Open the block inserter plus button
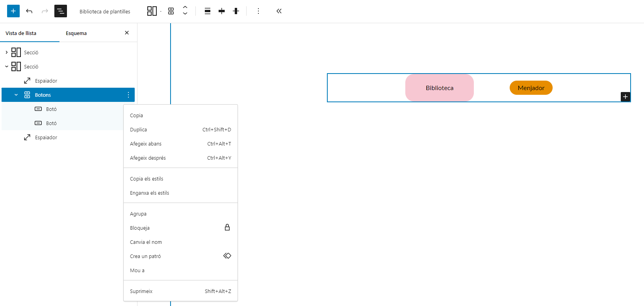This screenshot has height=306, width=644. [13, 11]
